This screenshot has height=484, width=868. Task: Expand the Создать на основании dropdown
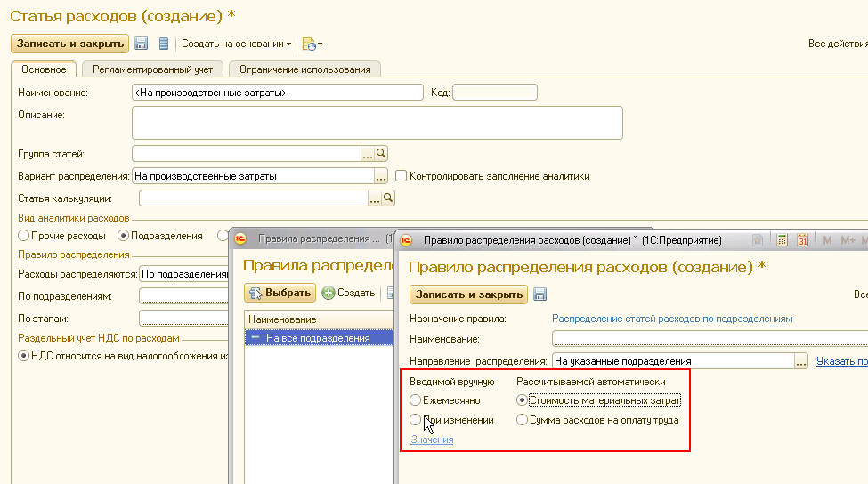pos(237,44)
